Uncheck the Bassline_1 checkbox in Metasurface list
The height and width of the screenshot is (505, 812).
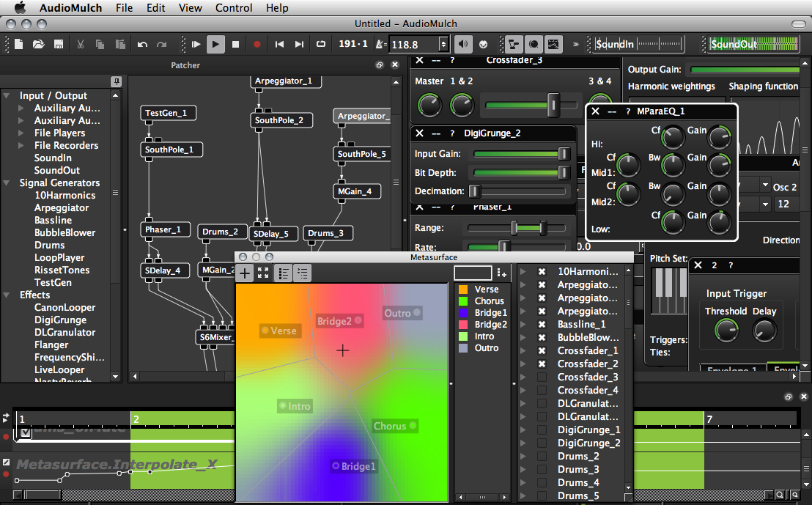[x=542, y=324]
